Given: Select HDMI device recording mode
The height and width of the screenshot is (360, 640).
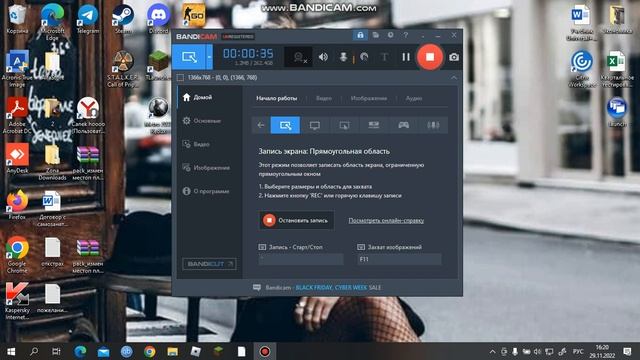Looking at the screenshot, I should click(373, 125).
